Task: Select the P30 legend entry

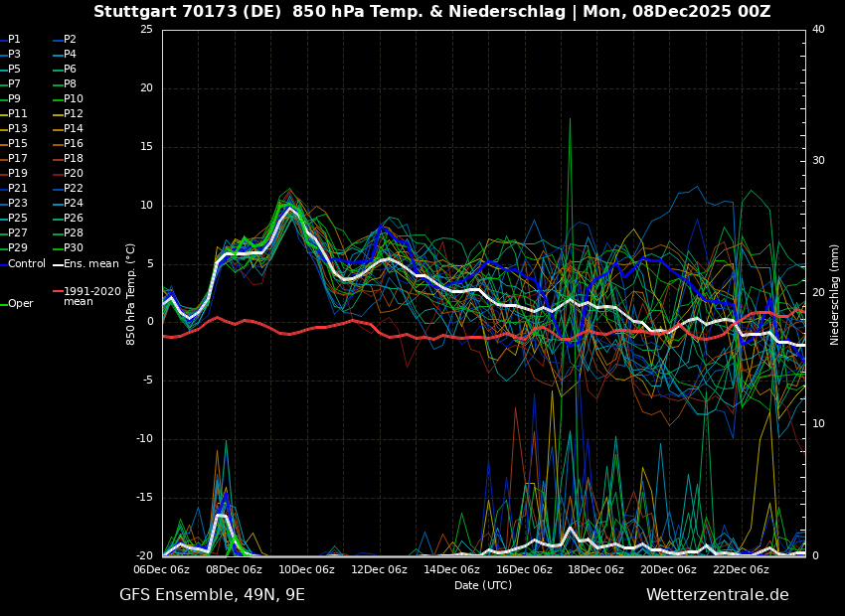Action: tap(74, 248)
